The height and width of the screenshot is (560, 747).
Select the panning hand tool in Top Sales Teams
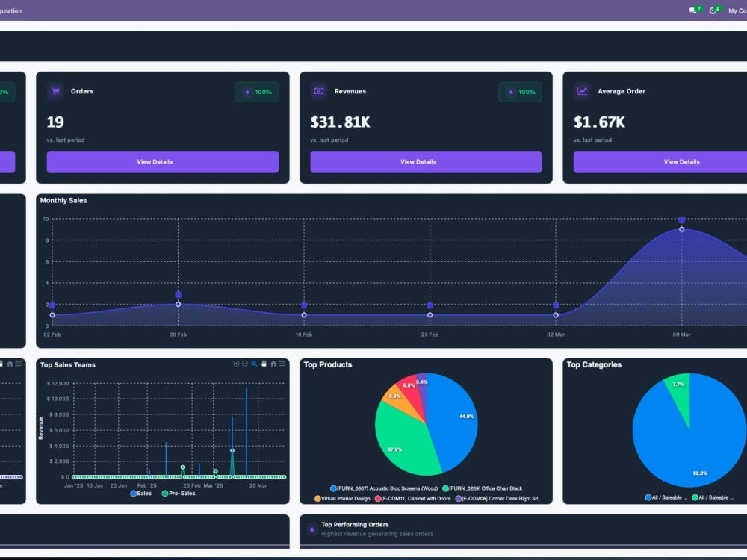(x=264, y=364)
